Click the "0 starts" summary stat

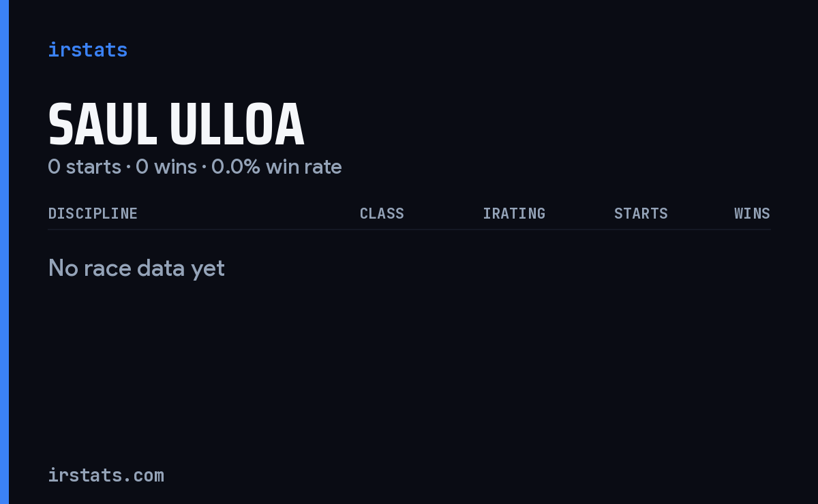point(85,167)
